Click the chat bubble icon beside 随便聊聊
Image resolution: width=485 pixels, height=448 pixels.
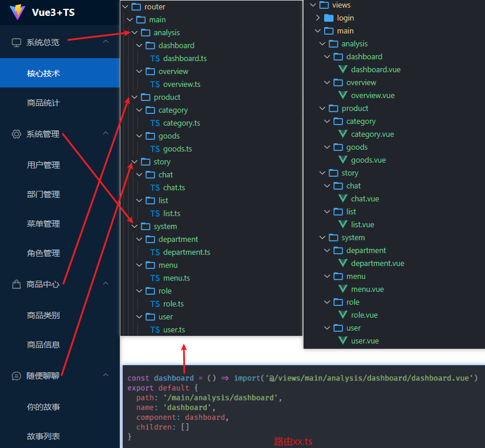click(16, 376)
